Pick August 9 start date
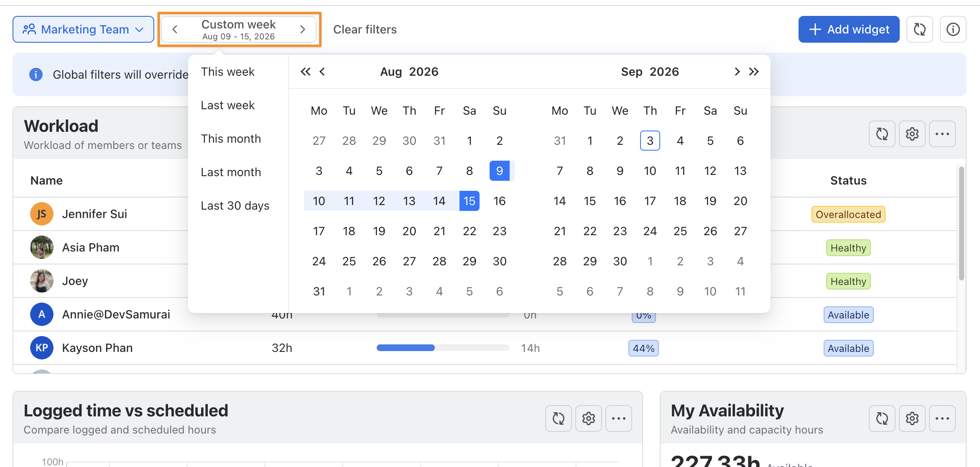The height and width of the screenshot is (467, 980). click(x=500, y=171)
